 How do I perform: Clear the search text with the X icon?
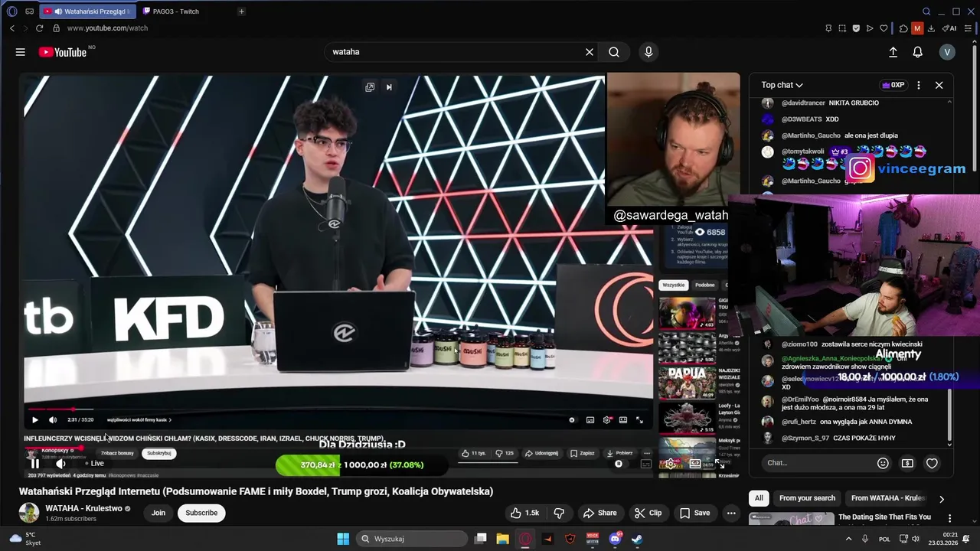click(590, 52)
